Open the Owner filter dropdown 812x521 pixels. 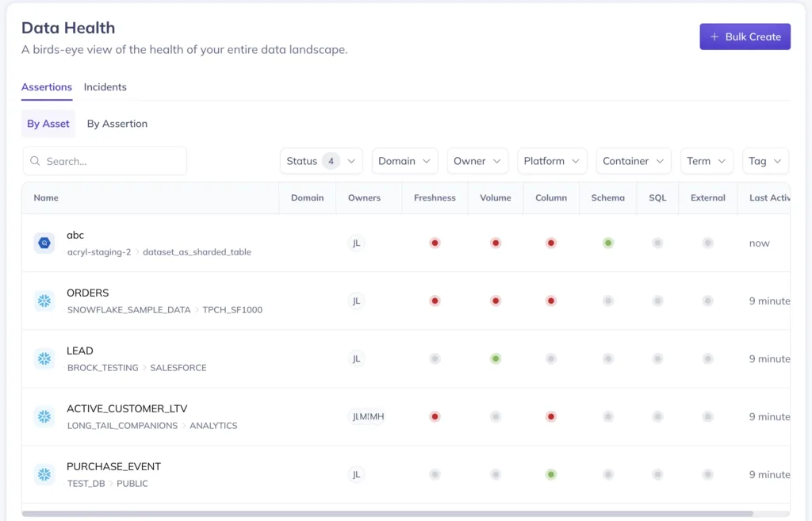click(477, 161)
